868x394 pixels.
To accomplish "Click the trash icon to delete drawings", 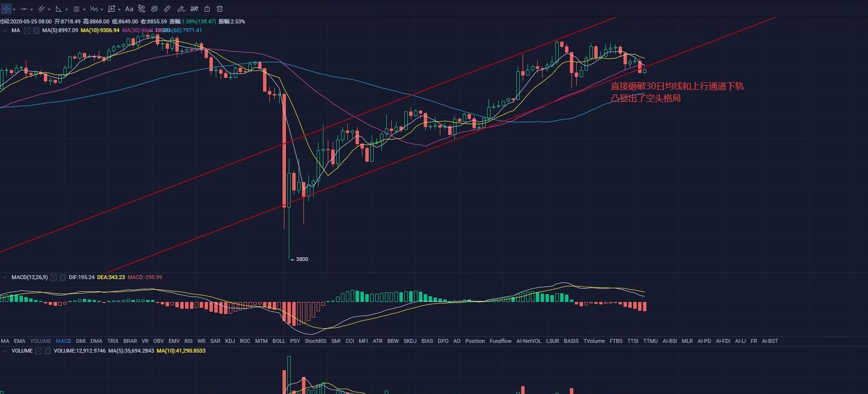I will [x=220, y=9].
